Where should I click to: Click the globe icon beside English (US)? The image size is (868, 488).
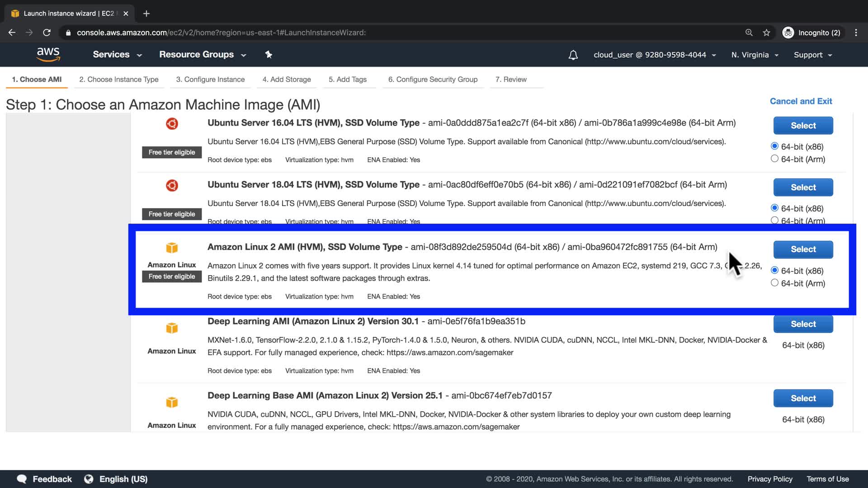89,479
